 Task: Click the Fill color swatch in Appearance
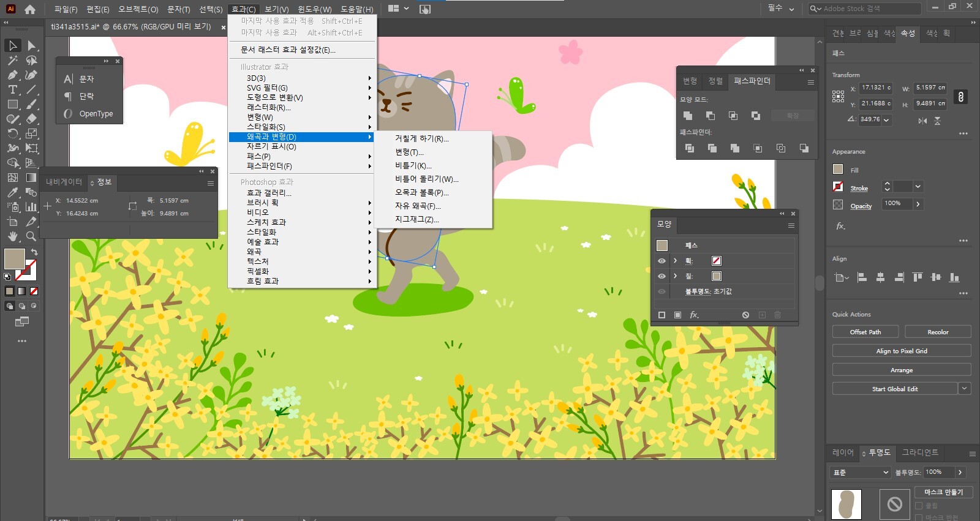click(838, 170)
